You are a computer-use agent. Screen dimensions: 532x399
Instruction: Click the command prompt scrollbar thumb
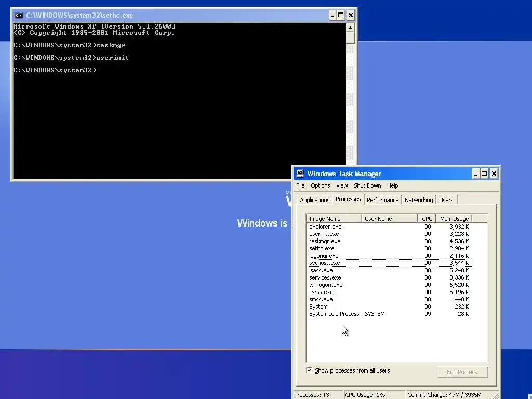tap(351, 37)
